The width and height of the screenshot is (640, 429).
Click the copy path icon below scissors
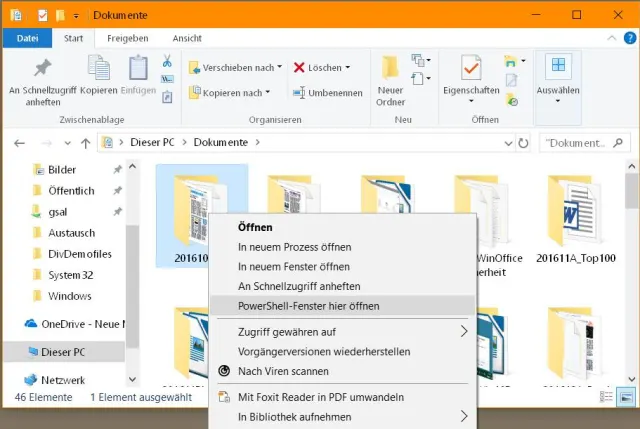[x=167, y=79]
